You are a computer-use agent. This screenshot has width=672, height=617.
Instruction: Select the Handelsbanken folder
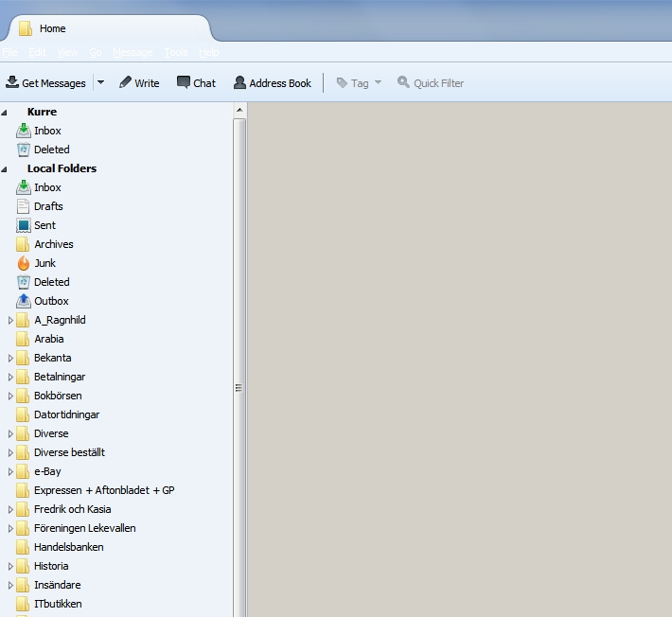click(68, 547)
